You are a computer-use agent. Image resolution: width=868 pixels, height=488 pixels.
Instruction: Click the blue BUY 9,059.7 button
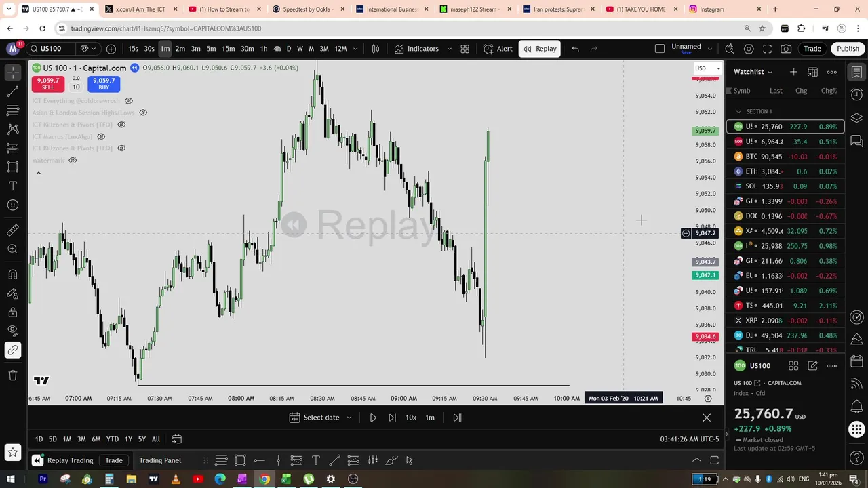(x=104, y=84)
